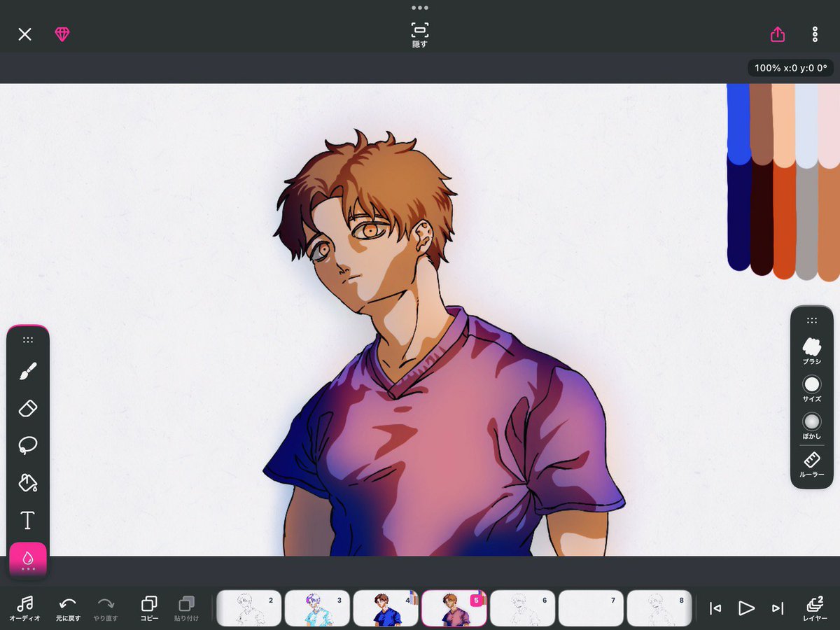Click the zoom and position readout
840x630 pixels.
point(791,68)
